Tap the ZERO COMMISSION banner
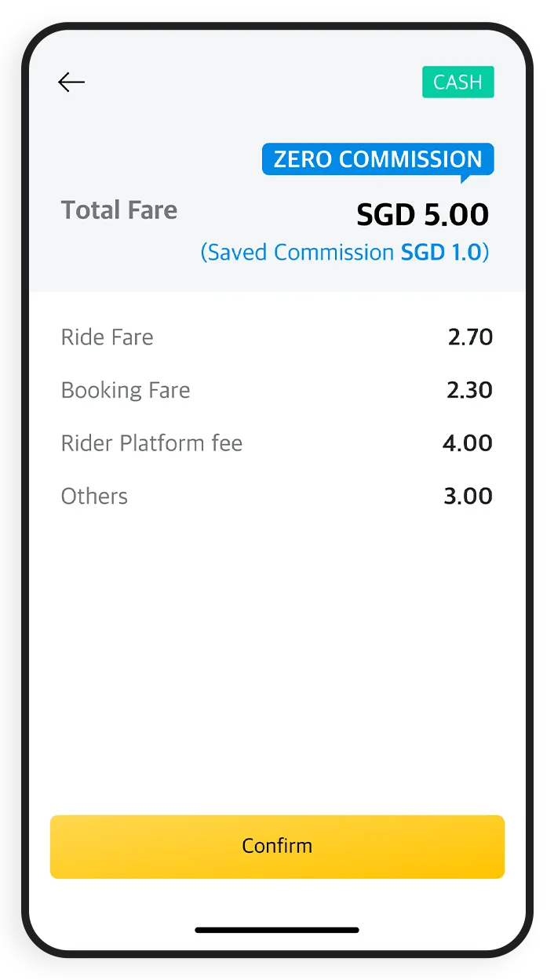Viewport: 554px width, 980px height. tap(378, 159)
